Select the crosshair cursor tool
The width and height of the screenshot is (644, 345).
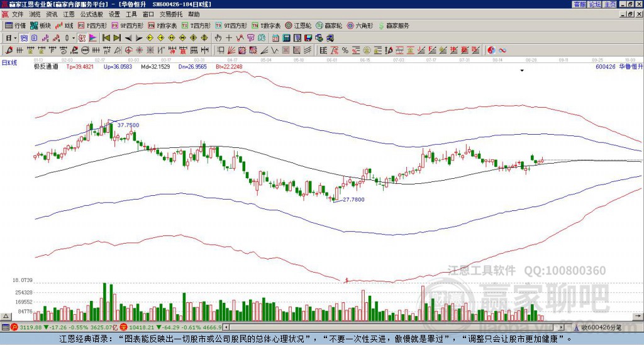point(229,38)
